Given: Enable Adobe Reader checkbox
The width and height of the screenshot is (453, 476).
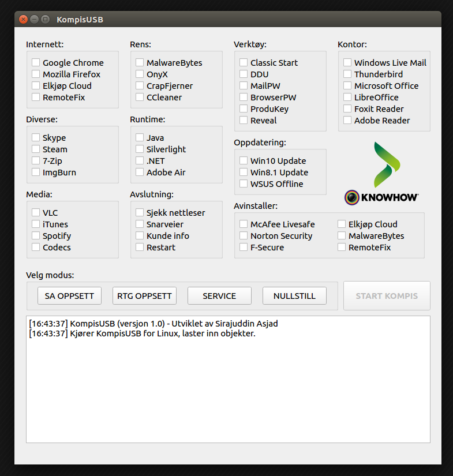Looking at the screenshot, I should point(347,120).
